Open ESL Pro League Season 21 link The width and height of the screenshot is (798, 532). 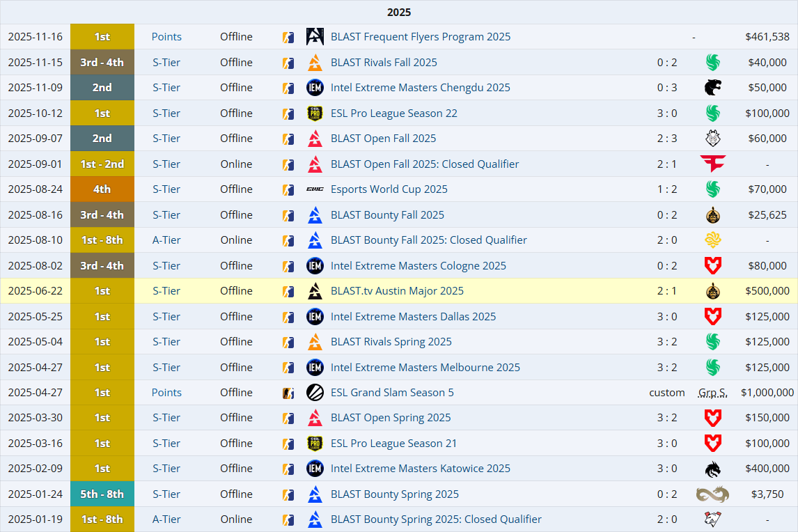[x=393, y=444]
